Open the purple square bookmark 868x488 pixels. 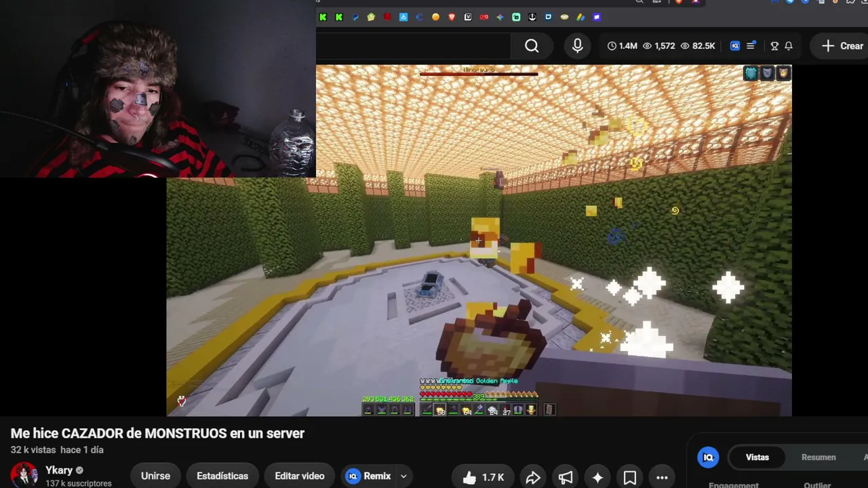pyautogui.click(x=597, y=17)
